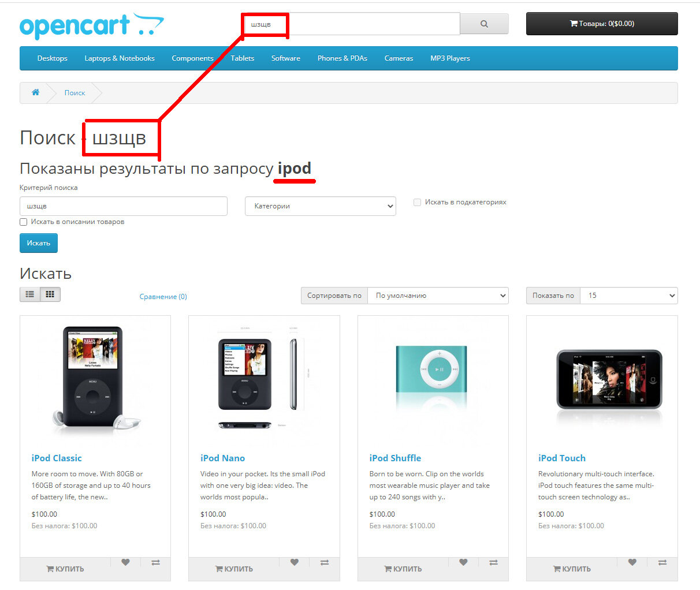Open the MP3 Players menu
This screenshot has width=700, height=590.
(450, 58)
